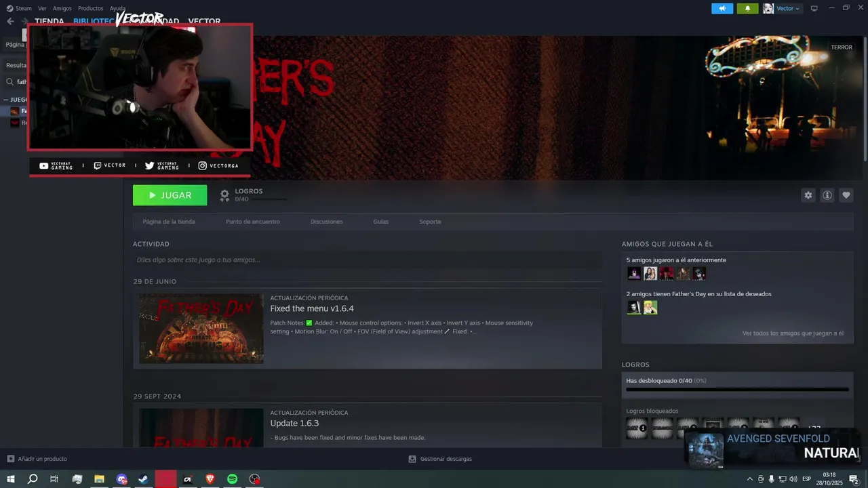Open Ver todos los amigos link
The width and height of the screenshot is (868, 488).
[x=793, y=333]
